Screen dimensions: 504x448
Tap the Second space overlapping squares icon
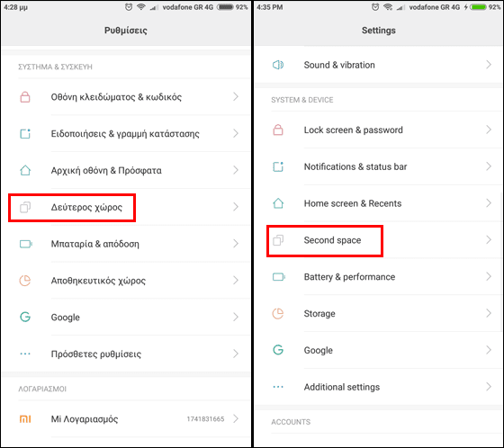278,240
